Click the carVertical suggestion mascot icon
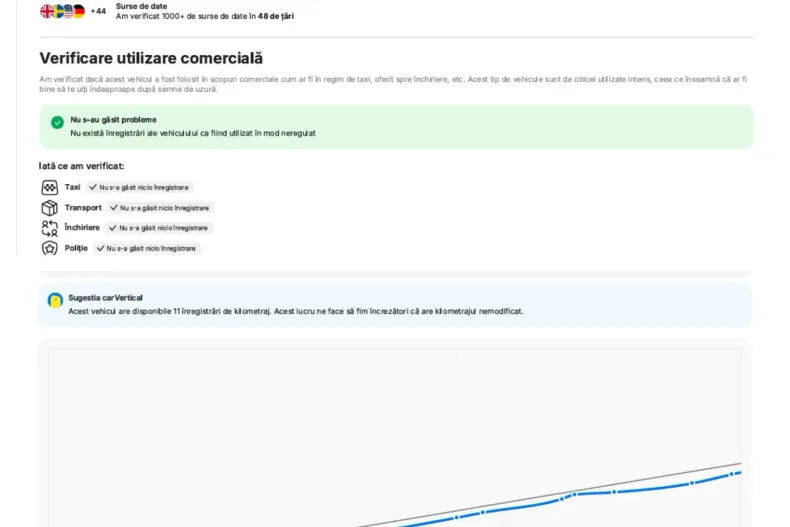Viewport: 790px width, 527px height. pyautogui.click(x=55, y=300)
